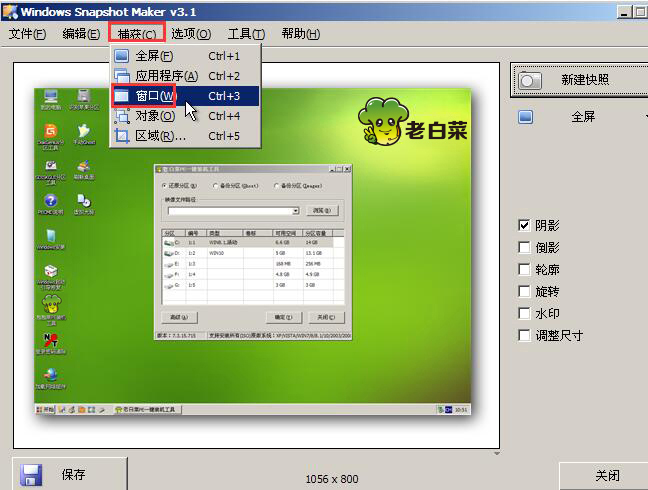Enable the 水印 watermark checkbox
The image size is (648, 490).
[524, 313]
